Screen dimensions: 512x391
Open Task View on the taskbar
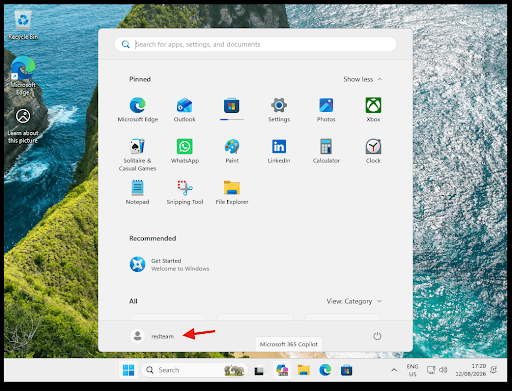click(259, 370)
